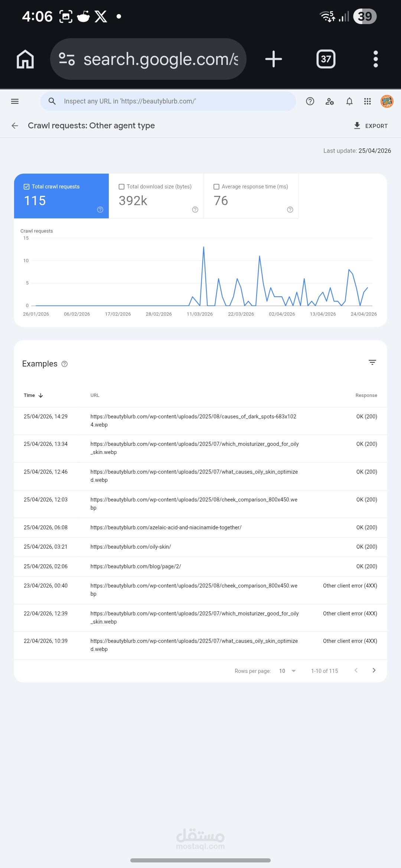Image resolution: width=401 pixels, height=868 pixels.
Task: Select row timestamped 25/04/2026, 12:03
Action: [200, 504]
